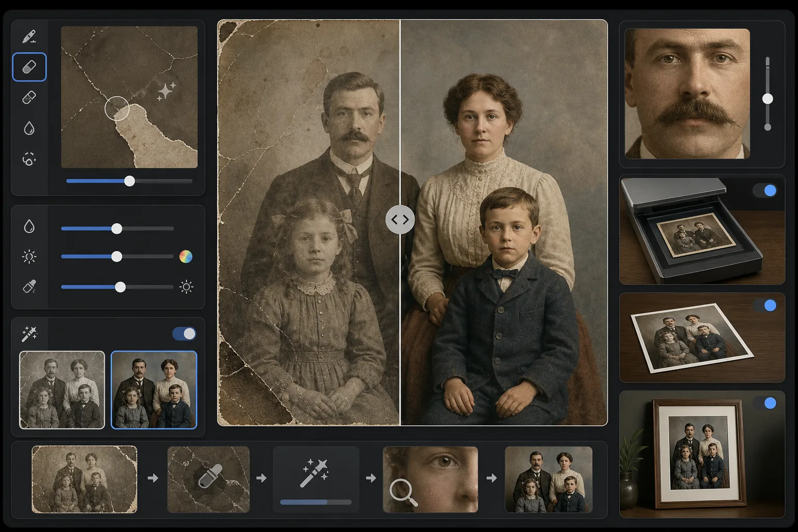Viewport: 798px width, 532px height.
Task: Select the bandage healing tool
Action: [x=29, y=98]
